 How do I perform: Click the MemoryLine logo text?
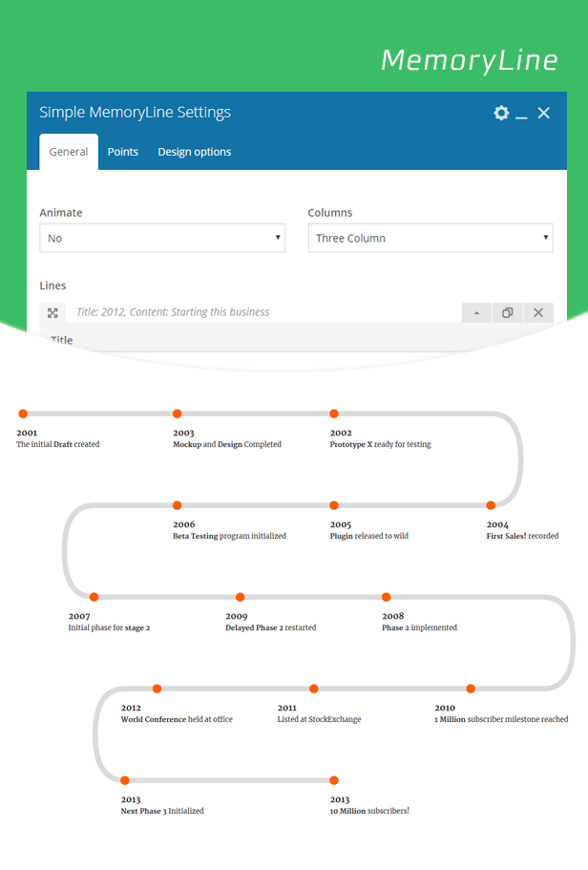point(469,60)
